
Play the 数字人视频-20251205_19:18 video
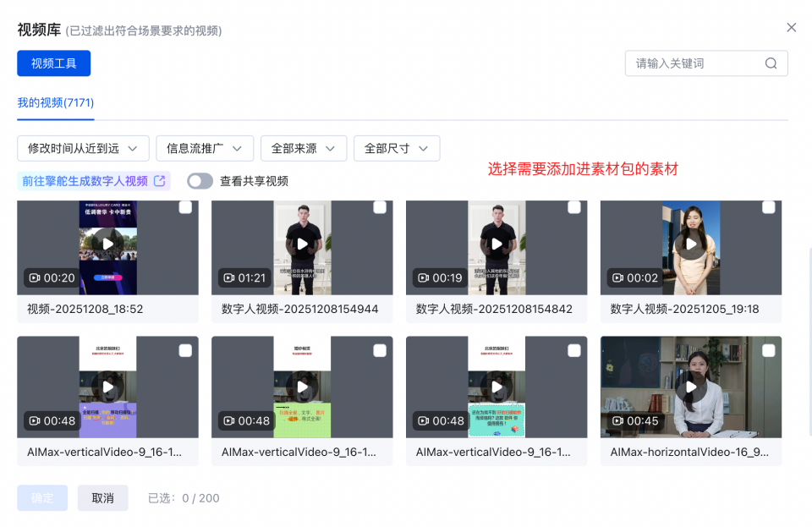coord(690,244)
